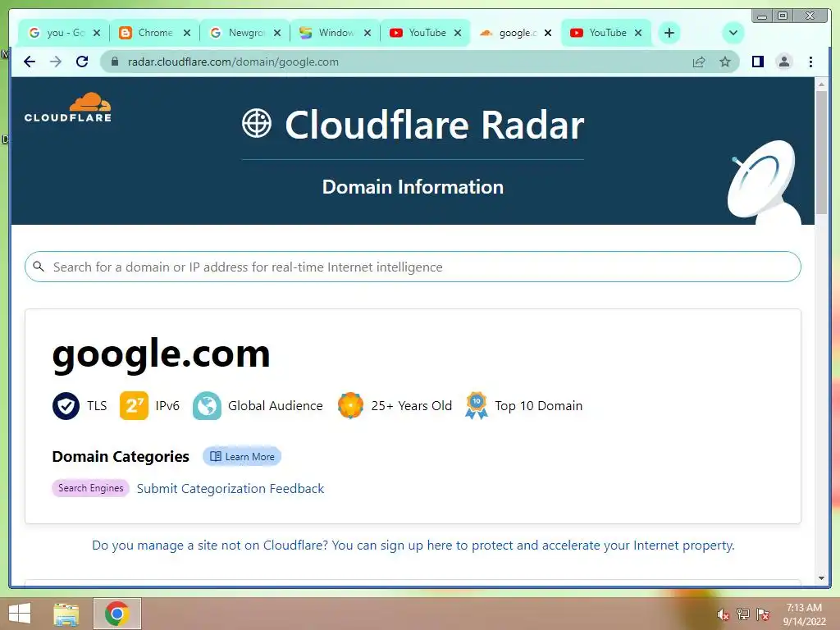The height and width of the screenshot is (630, 840).
Task: Focus the domain or IP search field
Action: pyautogui.click(x=413, y=267)
